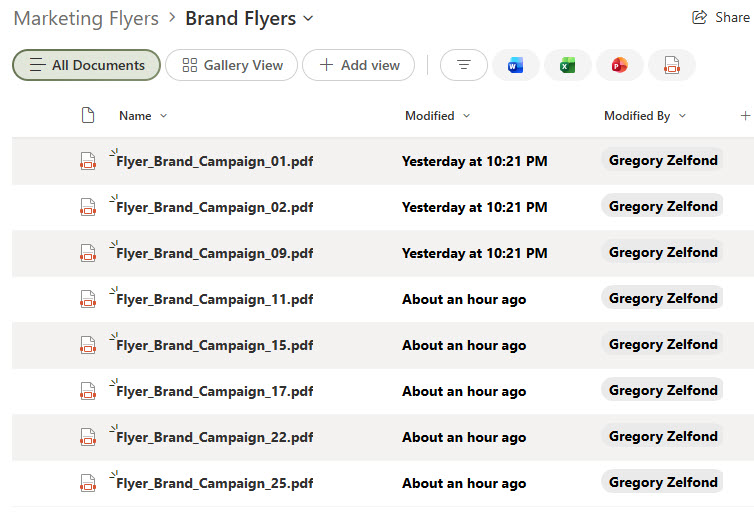The height and width of the screenshot is (512, 754).
Task: Click the PDF icon beside Flyer_Brand_Campaign_25.pdf
Action: click(x=88, y=483)
